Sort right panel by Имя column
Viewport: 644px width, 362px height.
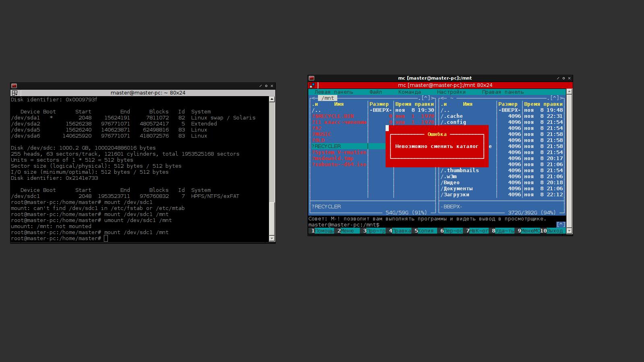467,104
